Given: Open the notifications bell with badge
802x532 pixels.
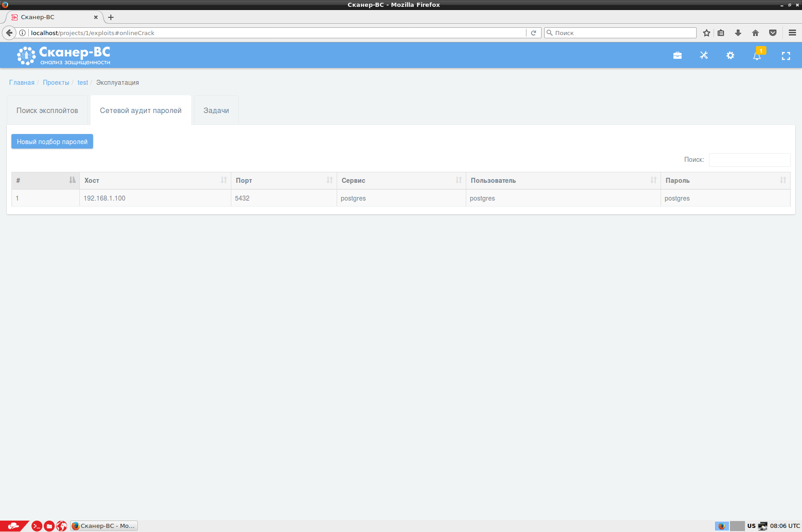Looking at the screenshot, I should (757, 55).
